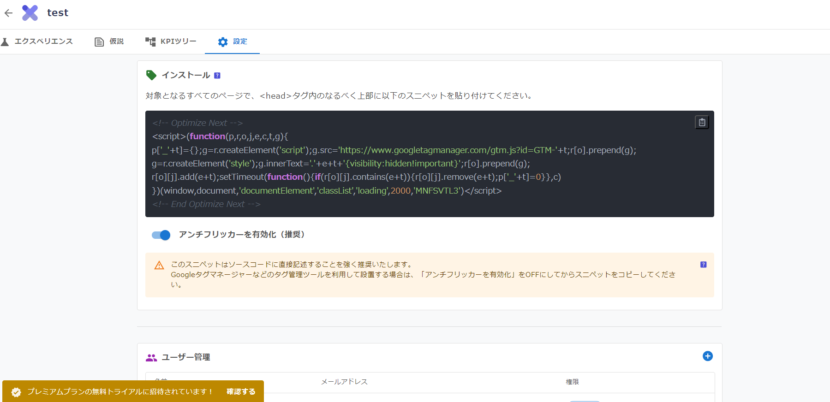Image resolution: width=830 pixels, height=402 pixels.
Task: Click the purple X app logo
Action: coord(31,14)
